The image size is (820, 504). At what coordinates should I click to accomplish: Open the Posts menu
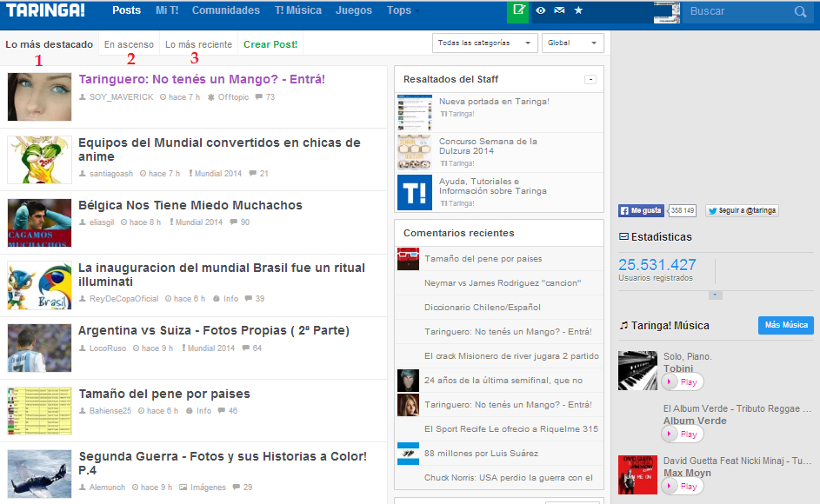[x=127, y=10]
